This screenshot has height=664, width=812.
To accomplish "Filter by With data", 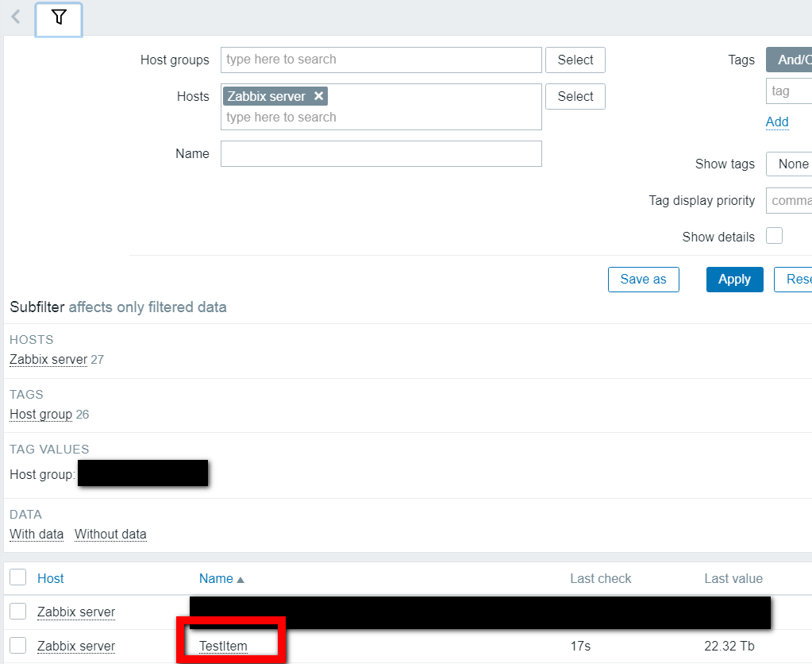I will click(x=37, y=534).
